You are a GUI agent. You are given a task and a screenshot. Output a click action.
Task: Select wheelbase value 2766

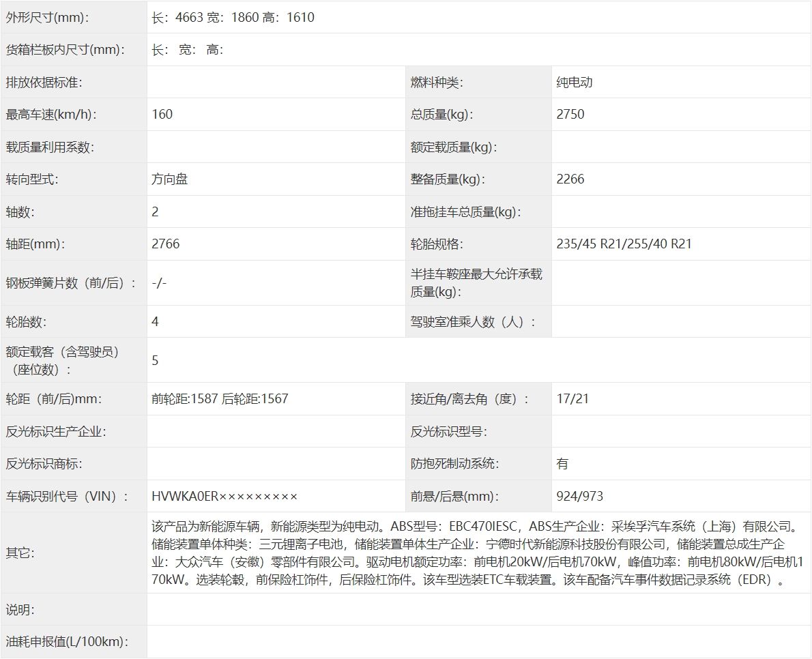pos(166,244)
